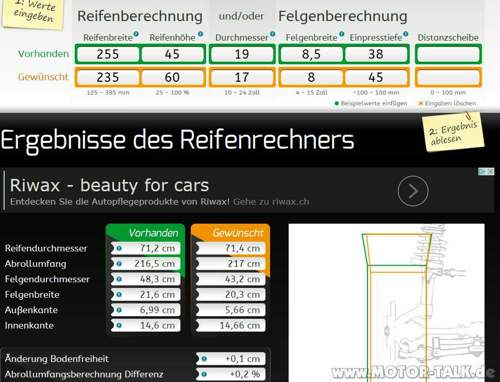The image size is (500, 382).
Task: Open the Riwax ad arrow circle
Action: coord(413,191)
